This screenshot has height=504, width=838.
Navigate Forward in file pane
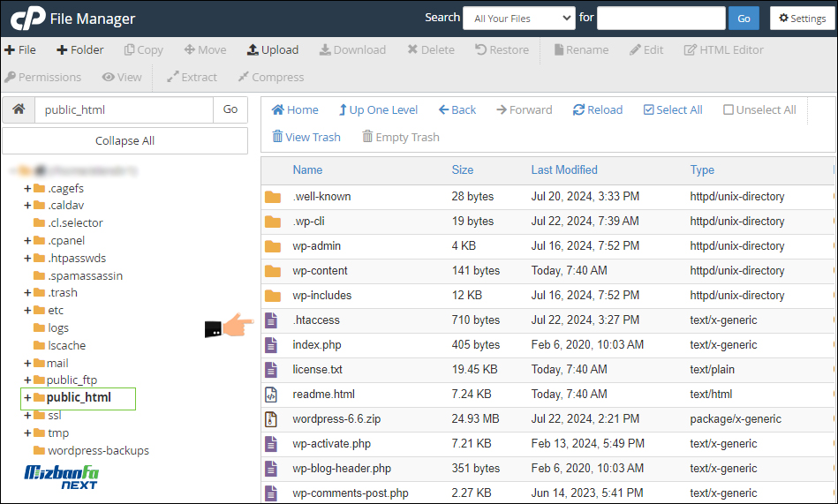pos(525,109)
